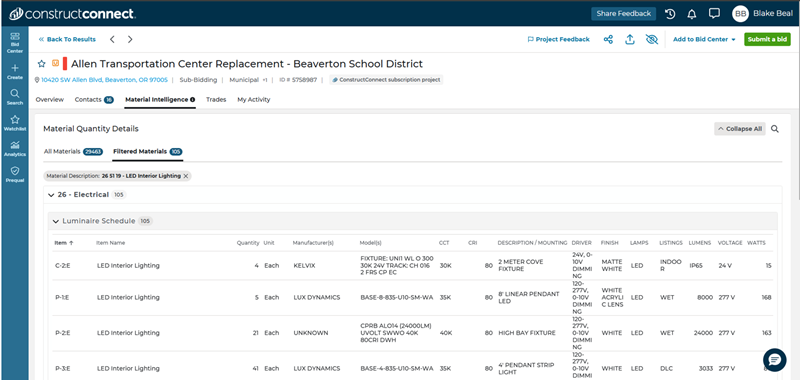This screenshot has width=800, height=380.
Task: Click Material Intelligence info icon
Action: [193, 100]
